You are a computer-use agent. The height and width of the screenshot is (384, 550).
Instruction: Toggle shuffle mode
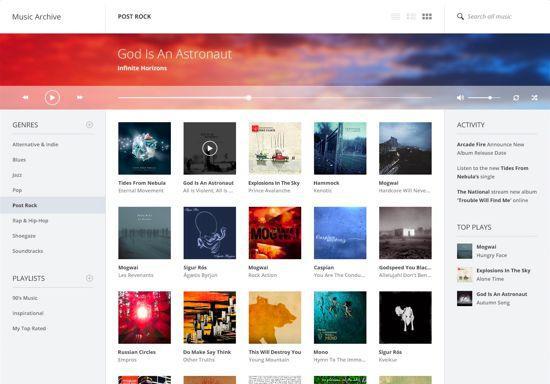534,98
